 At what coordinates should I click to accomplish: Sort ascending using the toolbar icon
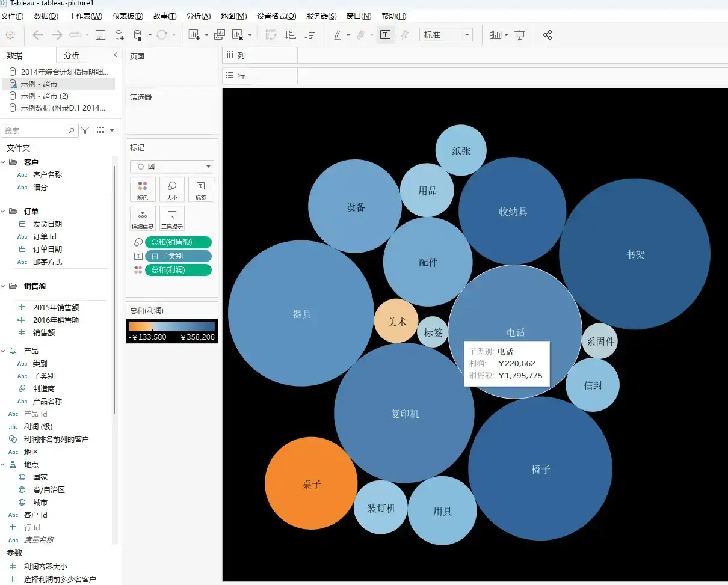[x=291, y=35]
